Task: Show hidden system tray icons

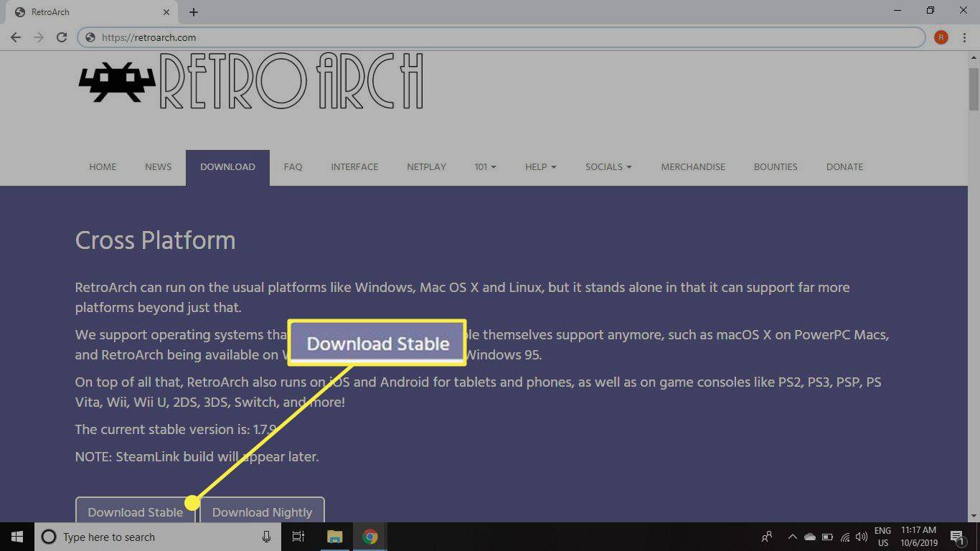Action: [793, 537]
